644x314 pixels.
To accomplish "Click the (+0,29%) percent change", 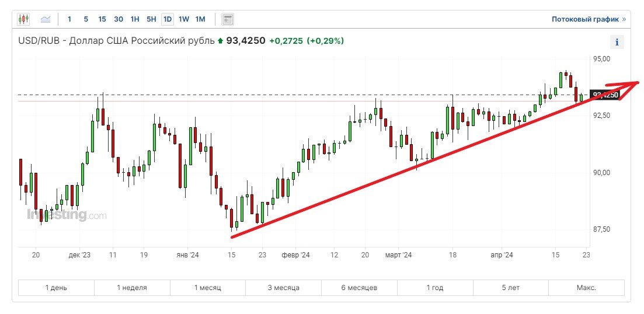I will coord(325,41).
